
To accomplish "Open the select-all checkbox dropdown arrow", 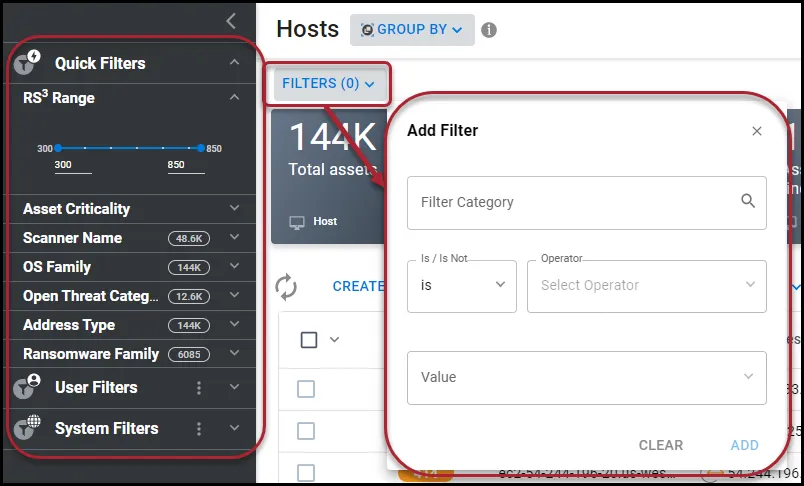I will pyautogui.click(x=334, y=339).
